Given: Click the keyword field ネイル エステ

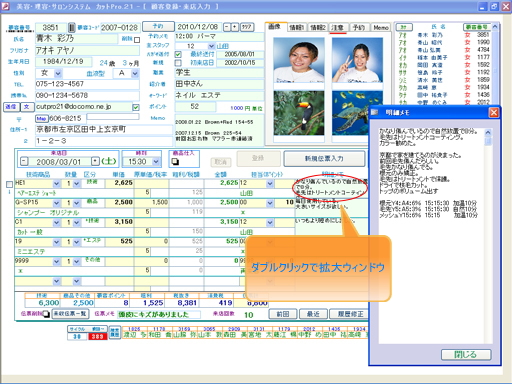Looking at the screenshot, I should pyautogui.click(x=219, y=95).
